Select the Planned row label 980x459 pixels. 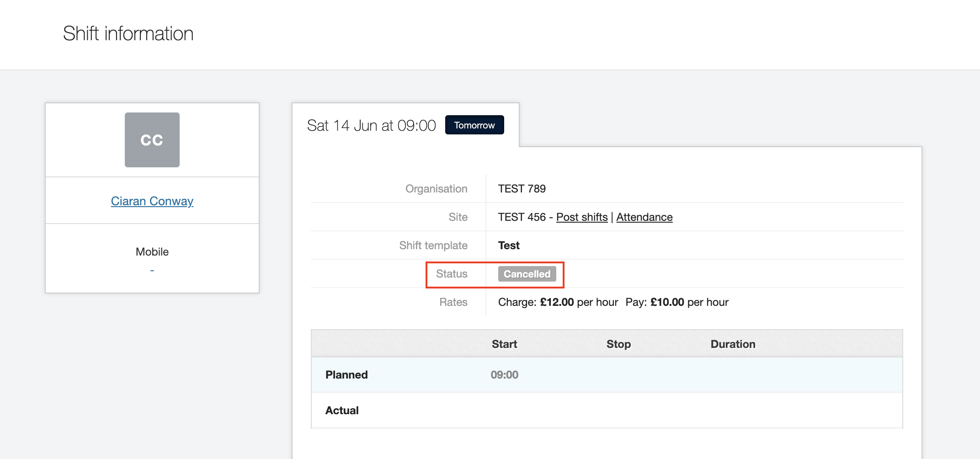[346, 375]
